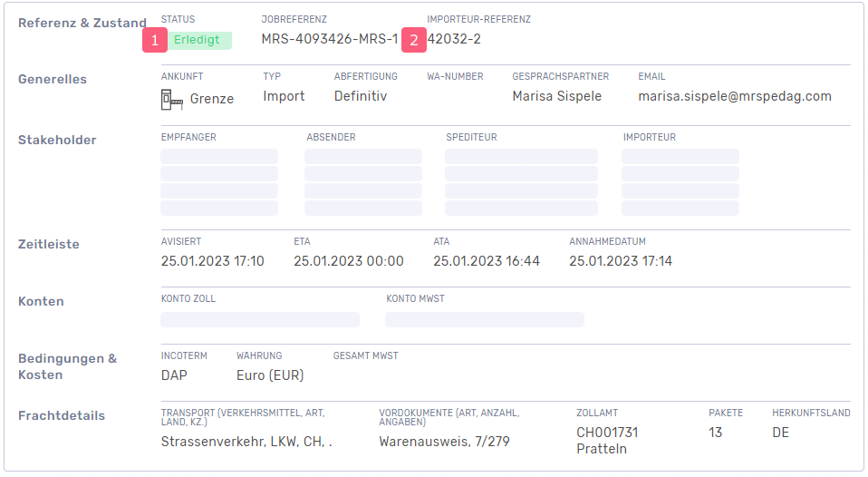The width and height of the screenshot is (868, 477).
Task: Click the Avisiert date 25.01.2023 17:10
Action: tap(212, 261)
